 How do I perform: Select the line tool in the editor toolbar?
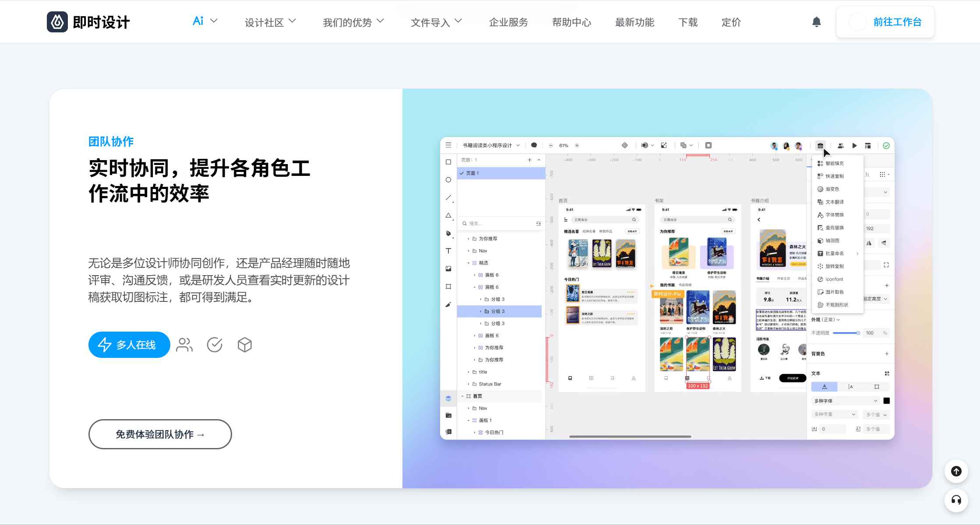click(448, 198)
